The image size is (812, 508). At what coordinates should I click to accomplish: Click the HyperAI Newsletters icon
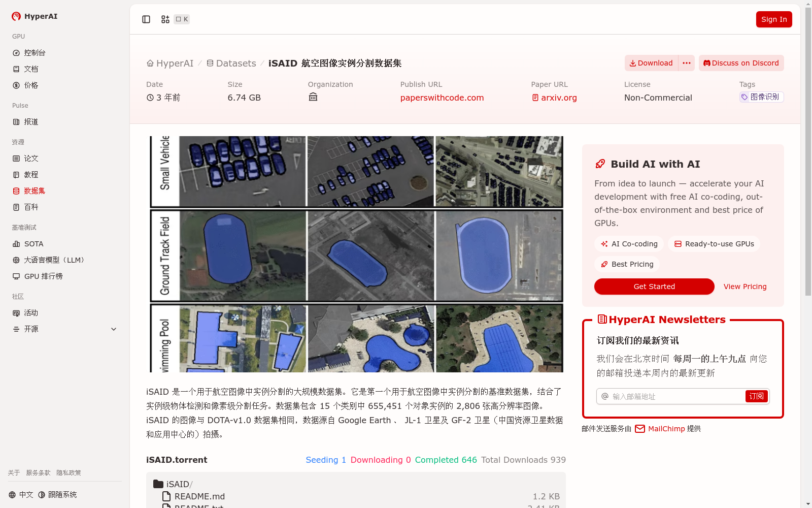(x=602, y=319)
